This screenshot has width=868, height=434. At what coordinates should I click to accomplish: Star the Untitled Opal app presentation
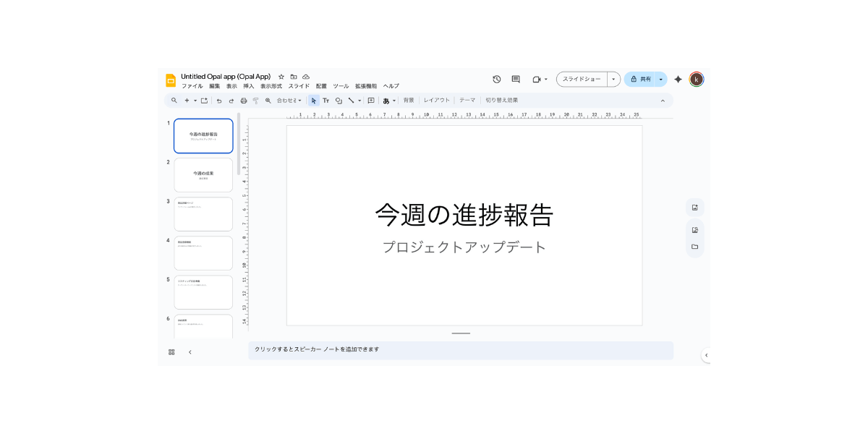click(x=281, y=77)
